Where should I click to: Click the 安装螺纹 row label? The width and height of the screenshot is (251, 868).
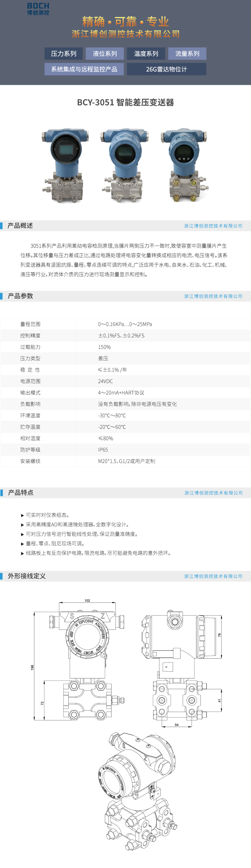tap(31, 461)
